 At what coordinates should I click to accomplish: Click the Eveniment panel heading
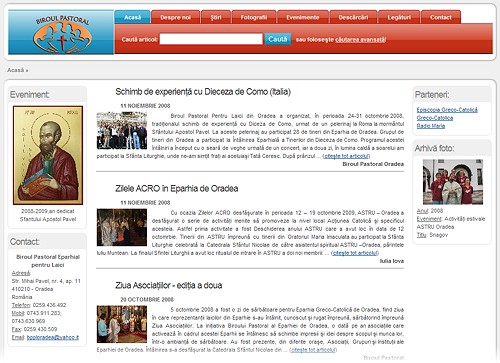[30, 95]
